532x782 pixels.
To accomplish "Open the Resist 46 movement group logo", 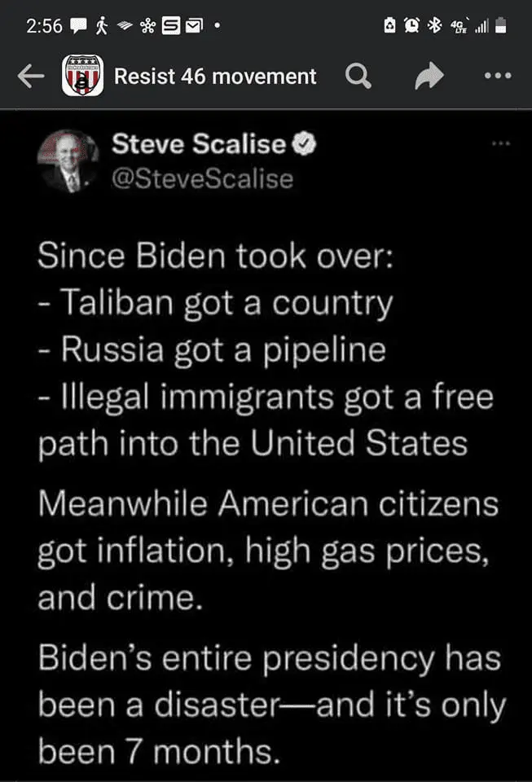I will pyautogui.click(x=82, y=77).
